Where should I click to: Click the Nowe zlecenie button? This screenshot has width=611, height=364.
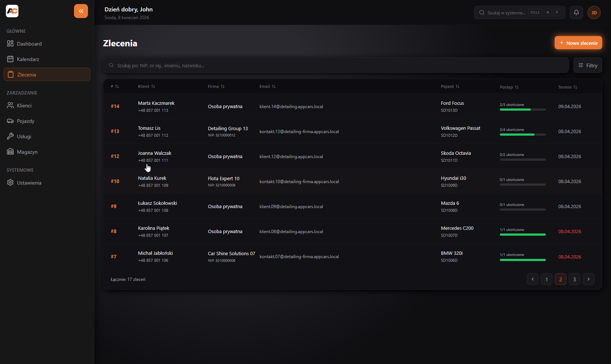click(578, 43)
